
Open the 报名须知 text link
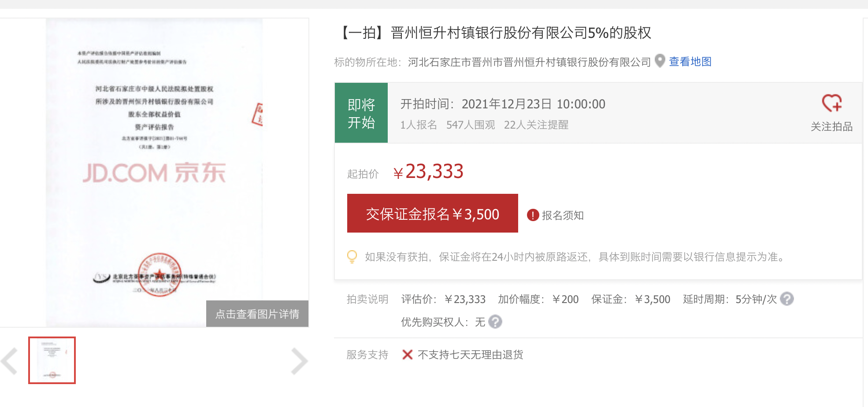563,215
